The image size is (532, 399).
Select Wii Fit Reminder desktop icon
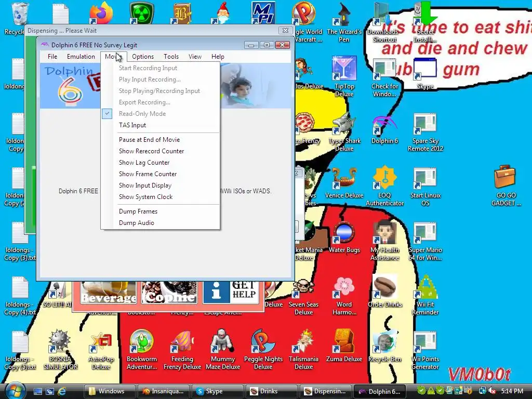(425, 295)
